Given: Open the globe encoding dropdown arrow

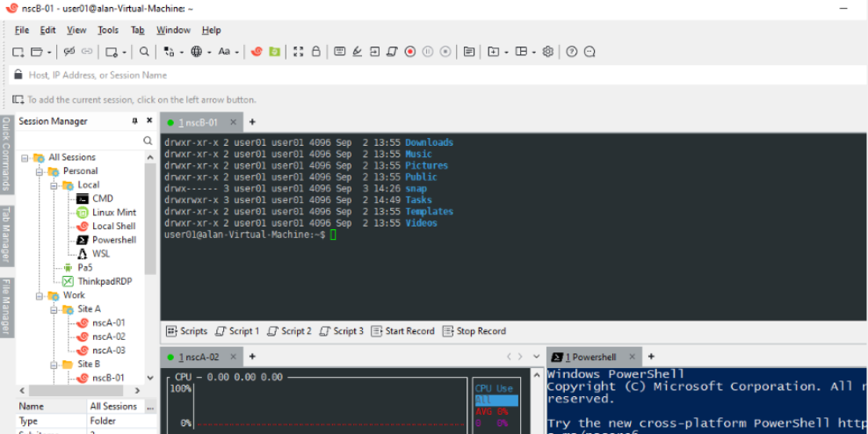Looking at the screenshot, I should (209, 53).
